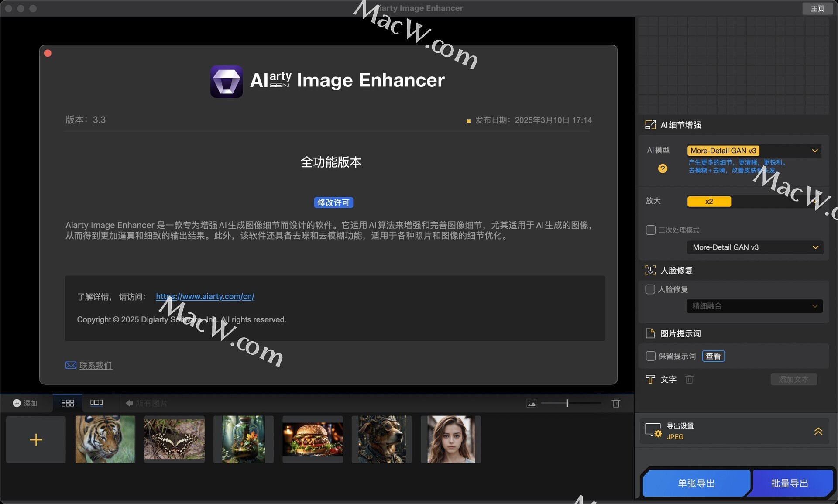Click the 主页 home button

[817, 8]
